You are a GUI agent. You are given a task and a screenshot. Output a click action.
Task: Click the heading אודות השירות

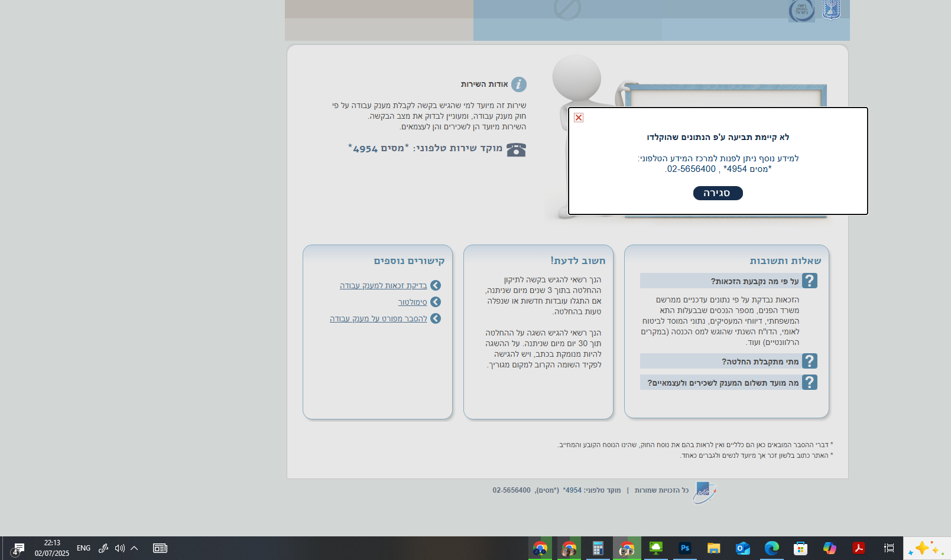(x=485, y=84)
